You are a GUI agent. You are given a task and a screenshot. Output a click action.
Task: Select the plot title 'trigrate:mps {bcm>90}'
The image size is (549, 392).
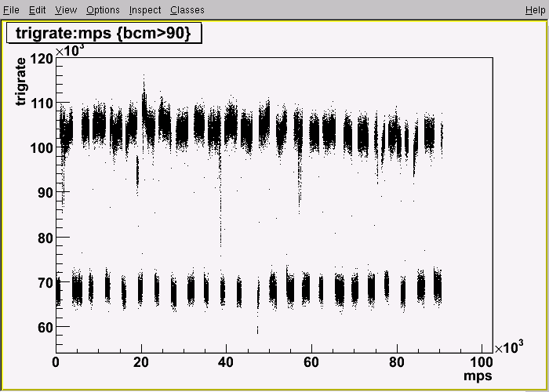[104, 33]
